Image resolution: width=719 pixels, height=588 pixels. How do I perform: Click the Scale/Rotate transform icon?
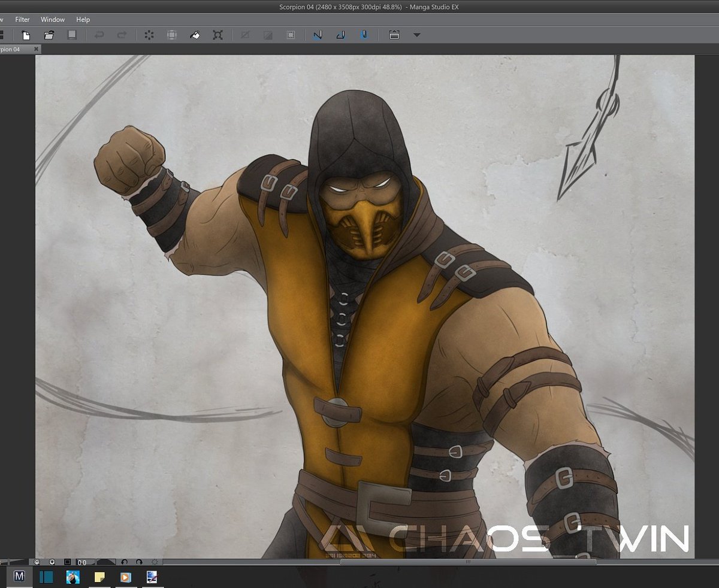pyautogui.click(x=218, y=35)
